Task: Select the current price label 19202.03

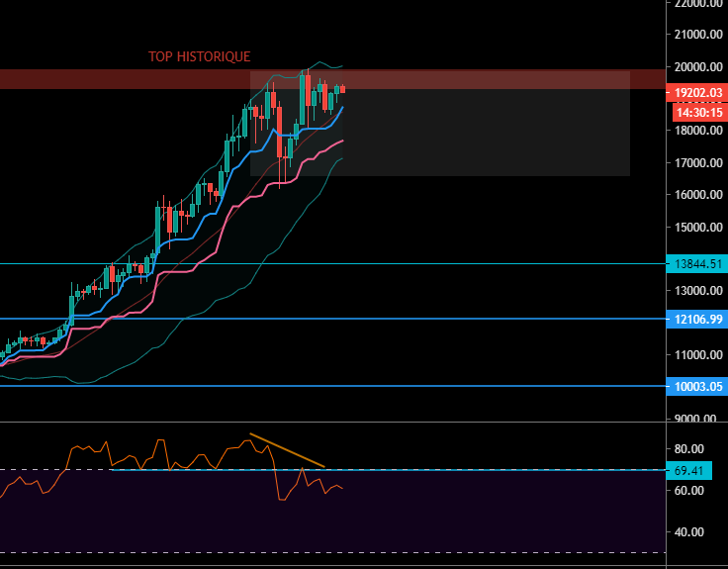Action: [697, 93]
